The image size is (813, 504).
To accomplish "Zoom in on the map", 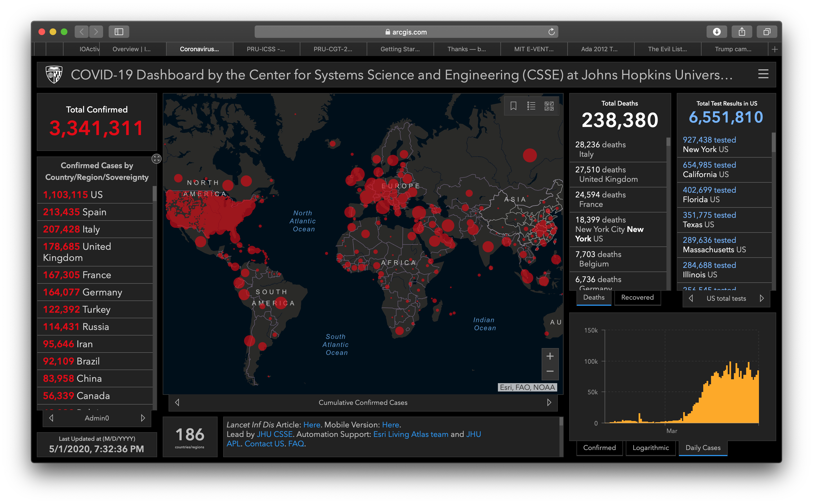I will [550, 356].
